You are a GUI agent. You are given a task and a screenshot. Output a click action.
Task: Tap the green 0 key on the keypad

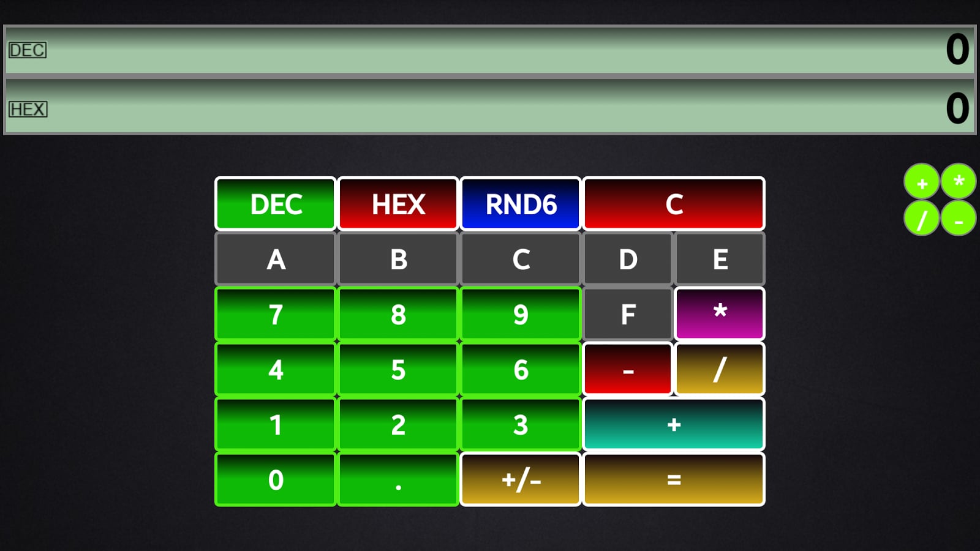tap(276, 479)
